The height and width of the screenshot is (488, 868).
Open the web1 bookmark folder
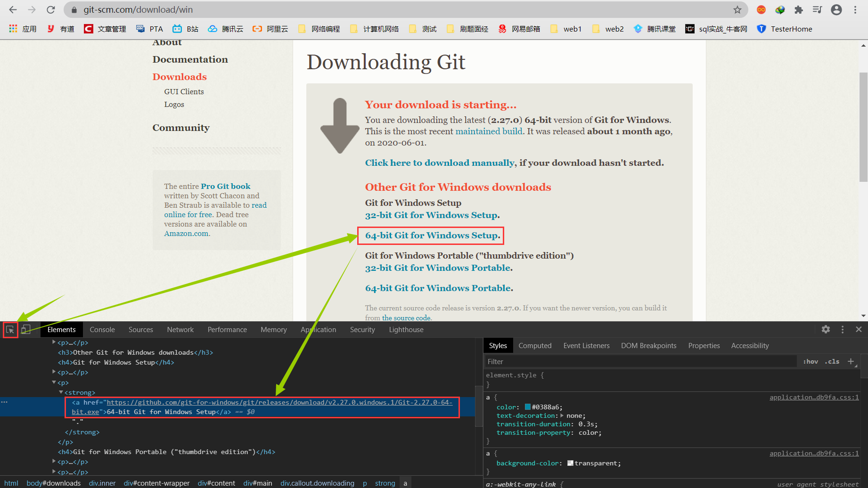[x=566, y=29]
